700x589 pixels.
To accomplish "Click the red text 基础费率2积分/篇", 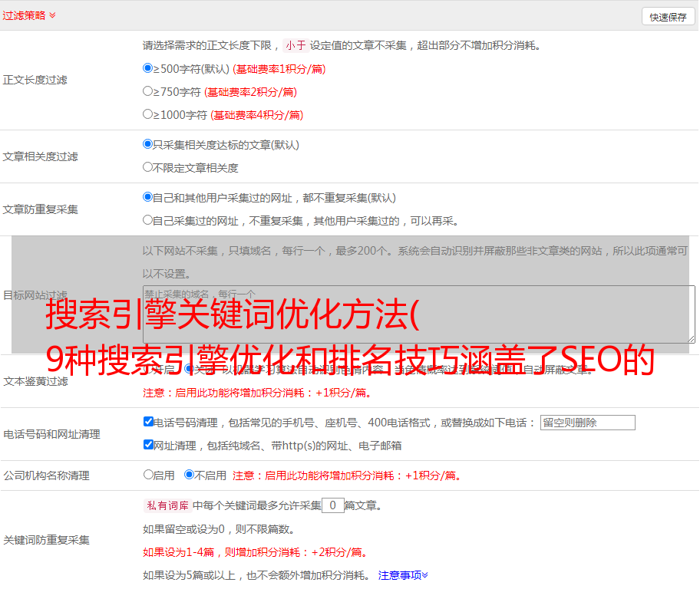I will tap(251, 92).
